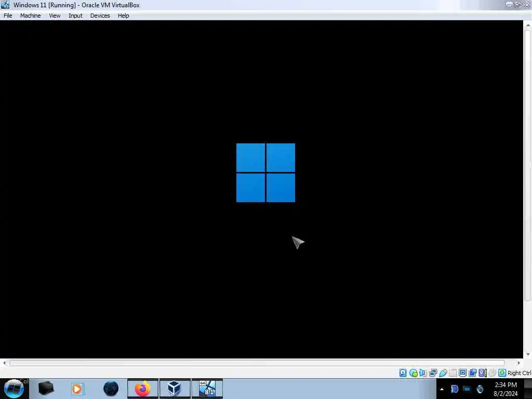The height and width of the screenshot is (399, 532).
Task: Switch to the 8.1 VM taskbar button
Action: click(207, 389)
